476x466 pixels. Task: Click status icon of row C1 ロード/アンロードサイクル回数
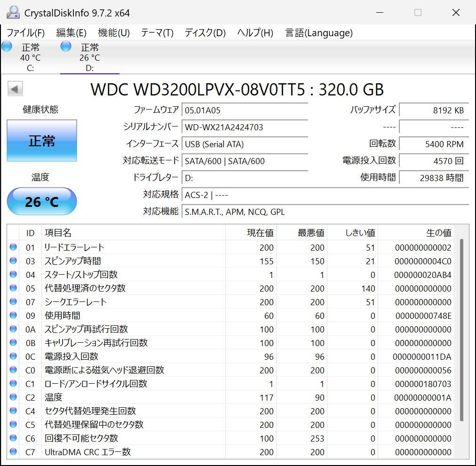click(13, 384)
